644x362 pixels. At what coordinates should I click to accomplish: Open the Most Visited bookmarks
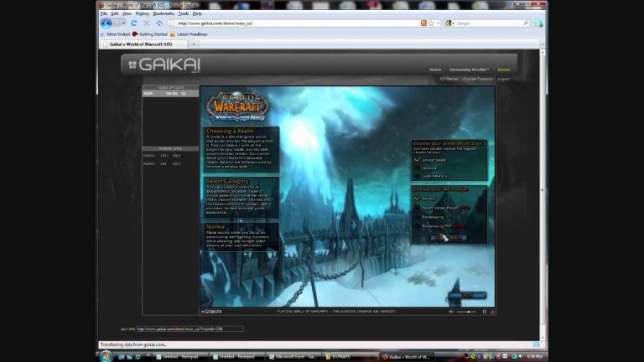(x=116, y=34)
